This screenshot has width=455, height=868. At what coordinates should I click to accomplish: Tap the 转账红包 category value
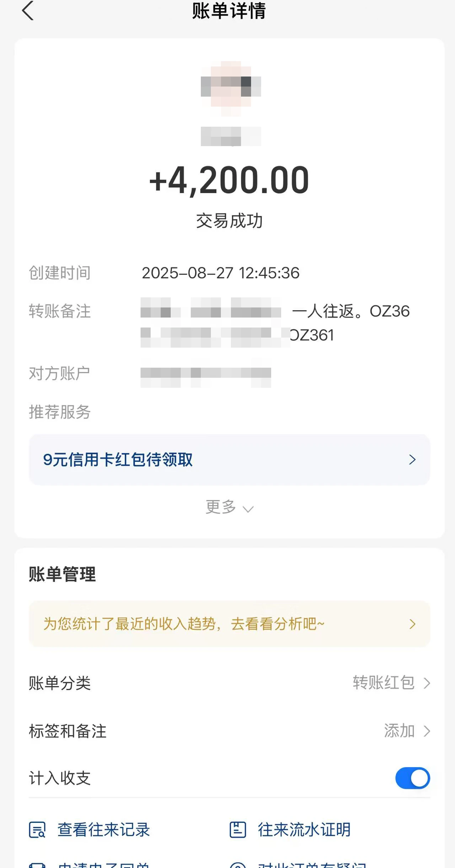coord(384,683)
